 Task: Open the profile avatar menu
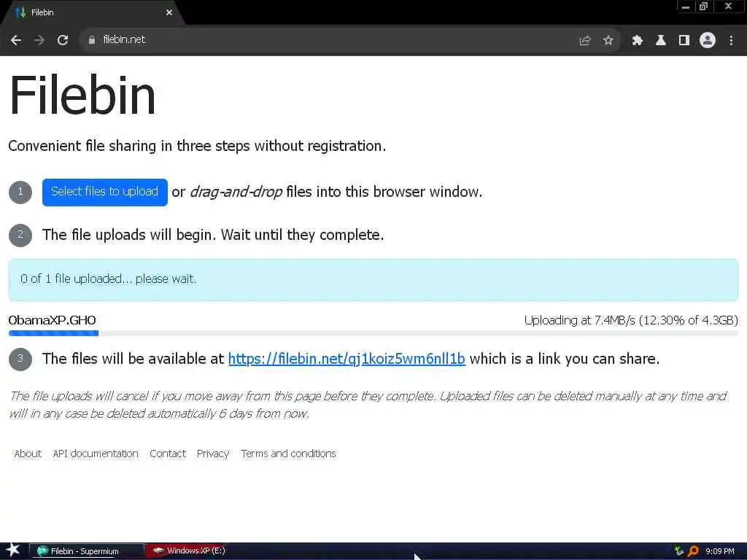[x=708, y=41]
